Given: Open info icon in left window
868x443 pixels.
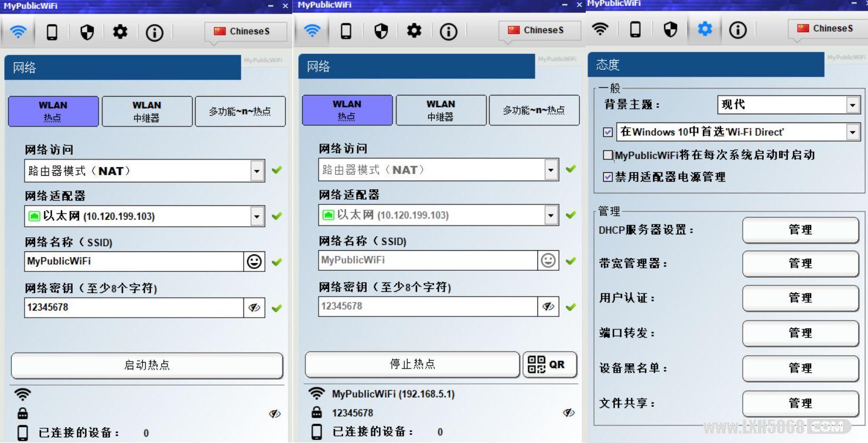Looking at the screenshot, I should pos(155,32).
